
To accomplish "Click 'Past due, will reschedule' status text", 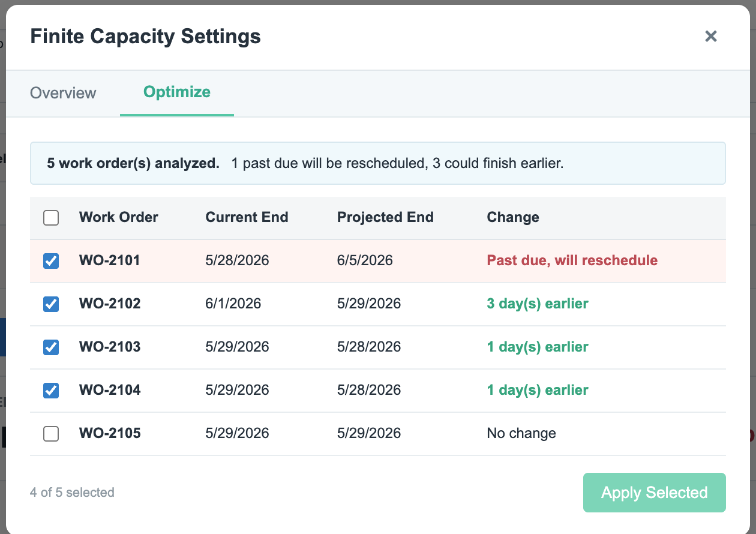I will point(572,260).
